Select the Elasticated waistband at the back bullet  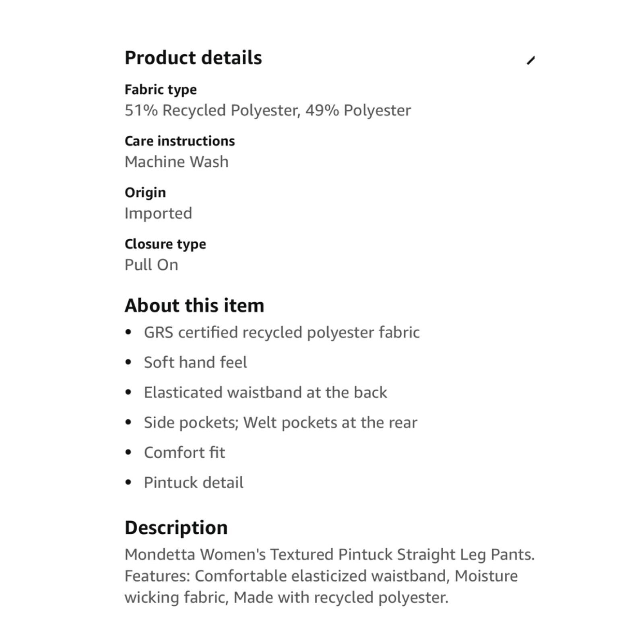point(266,392)
